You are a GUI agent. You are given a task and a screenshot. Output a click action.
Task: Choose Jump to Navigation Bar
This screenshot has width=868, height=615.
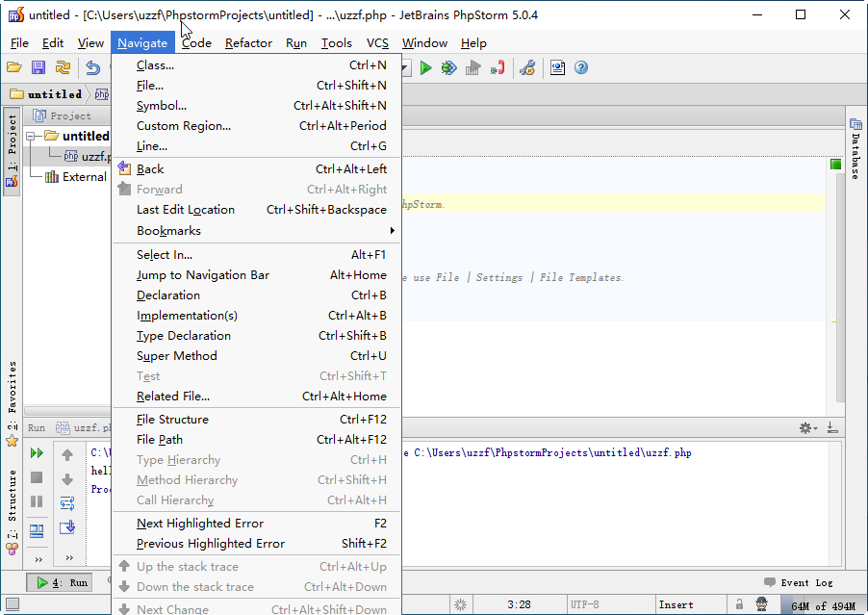(257, 275)
